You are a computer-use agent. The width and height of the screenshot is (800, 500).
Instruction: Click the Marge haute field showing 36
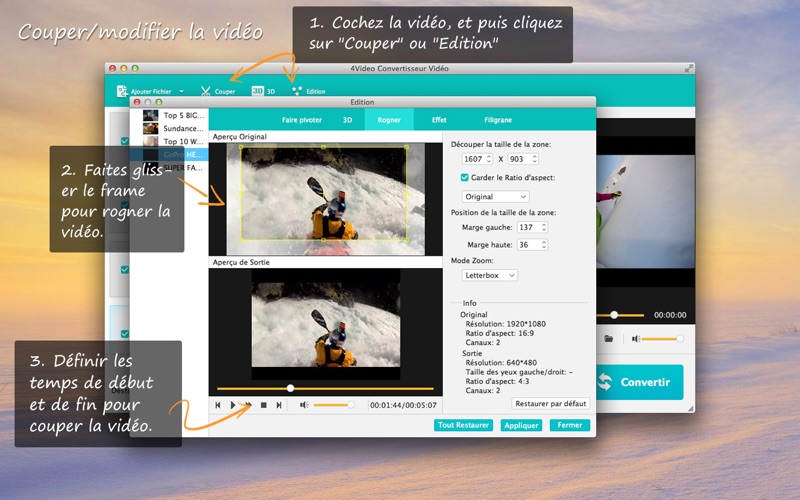[529, 245]
